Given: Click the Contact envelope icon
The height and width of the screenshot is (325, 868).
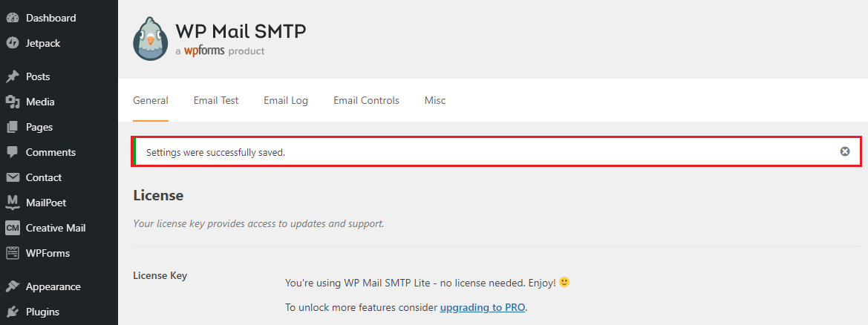Looking at the screenshot, I should tap(13, 177).
